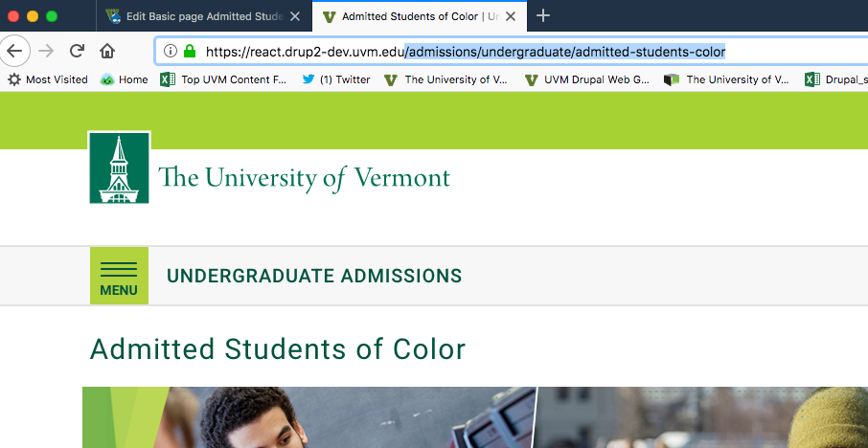Click the macOS yellow minimize window button
The height and width of the screenshot is (448, 868).
(33, 16)
